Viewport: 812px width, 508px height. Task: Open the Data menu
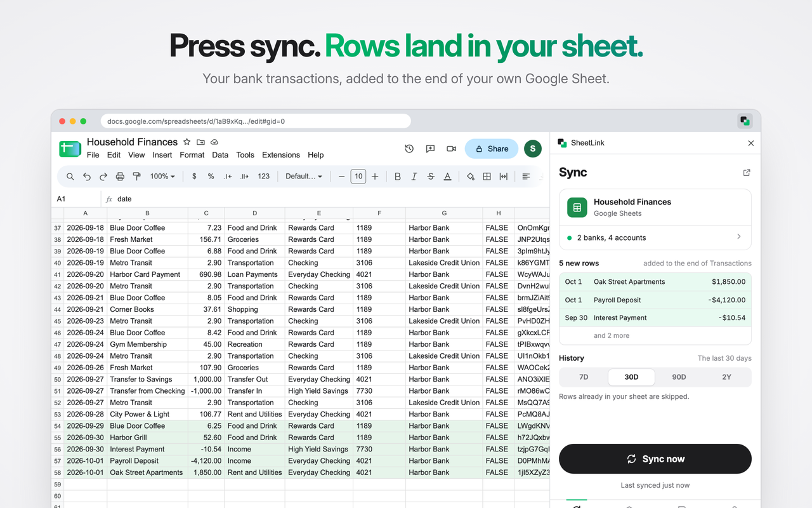click(x=220, y=155)
